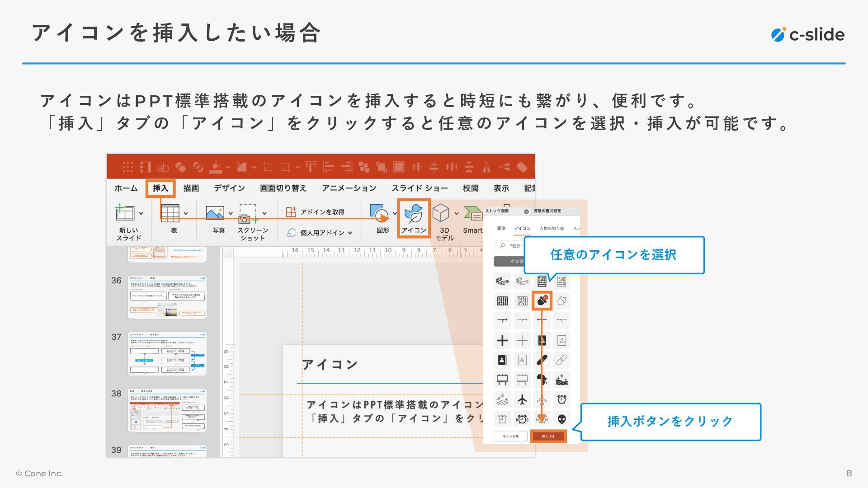
Task: Select the solid bandage stock icon
Action: click(x=542, y=360)
